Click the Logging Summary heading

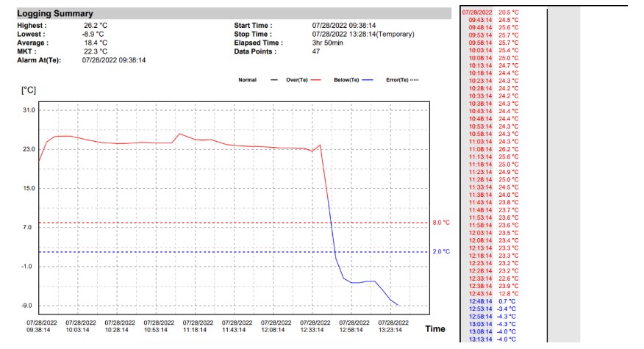point(55,13)
